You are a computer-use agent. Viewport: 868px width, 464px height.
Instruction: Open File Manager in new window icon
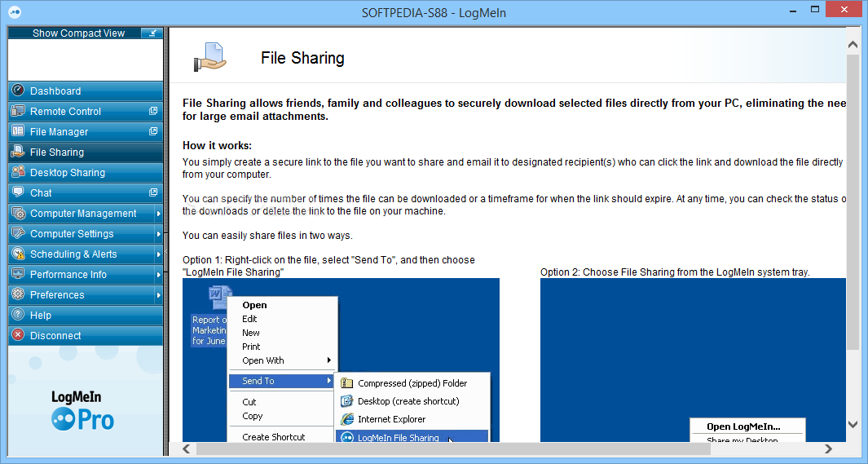point(153,131)
